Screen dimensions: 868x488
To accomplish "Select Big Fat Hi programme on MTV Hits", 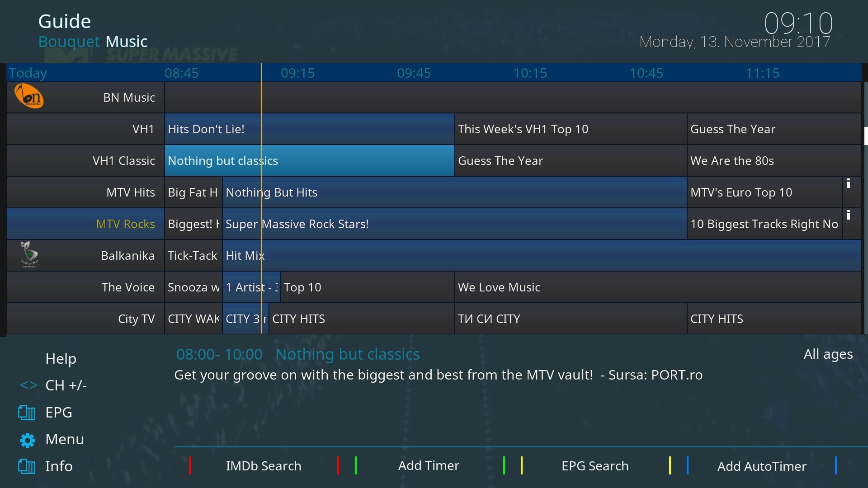I will [x=193, y=192].
